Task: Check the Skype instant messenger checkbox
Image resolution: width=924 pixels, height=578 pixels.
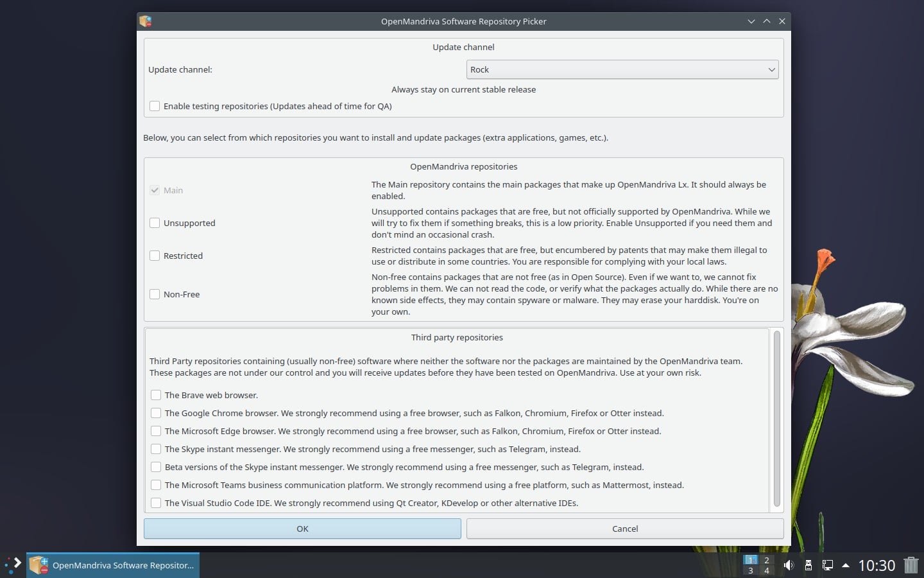Action: pos(156,449)
